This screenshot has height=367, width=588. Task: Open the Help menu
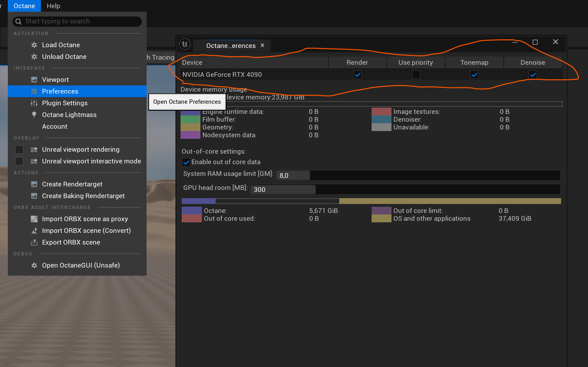coord(53,6)
